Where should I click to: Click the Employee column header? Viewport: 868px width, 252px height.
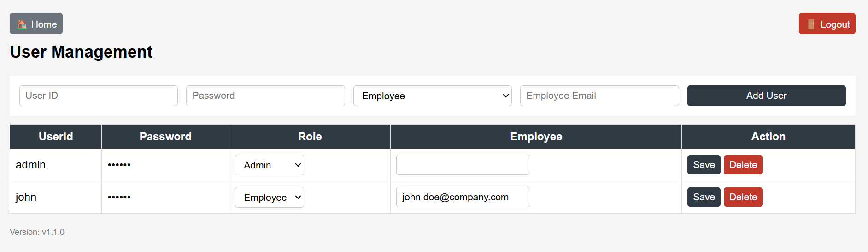(x=536, y=137)
